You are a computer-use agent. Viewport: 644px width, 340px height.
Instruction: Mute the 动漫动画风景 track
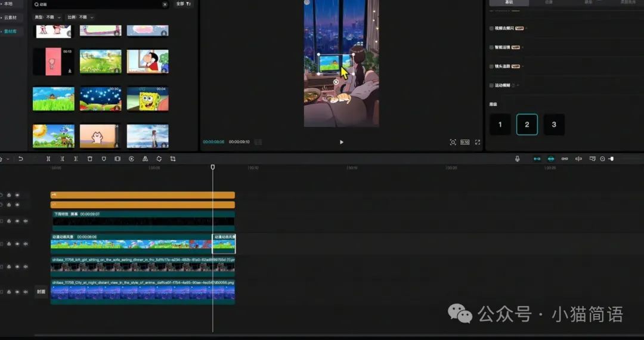coord(26,244)
